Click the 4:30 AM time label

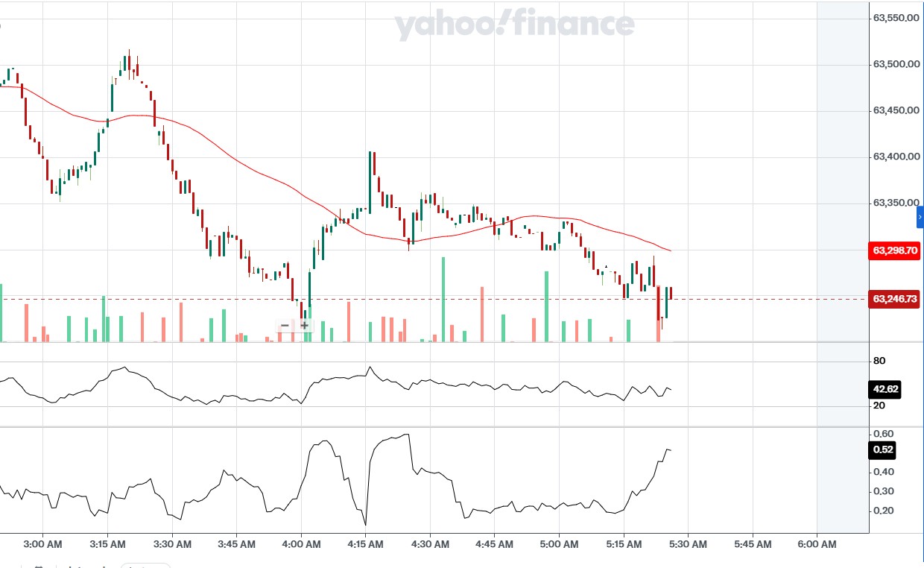pos(430,544)
